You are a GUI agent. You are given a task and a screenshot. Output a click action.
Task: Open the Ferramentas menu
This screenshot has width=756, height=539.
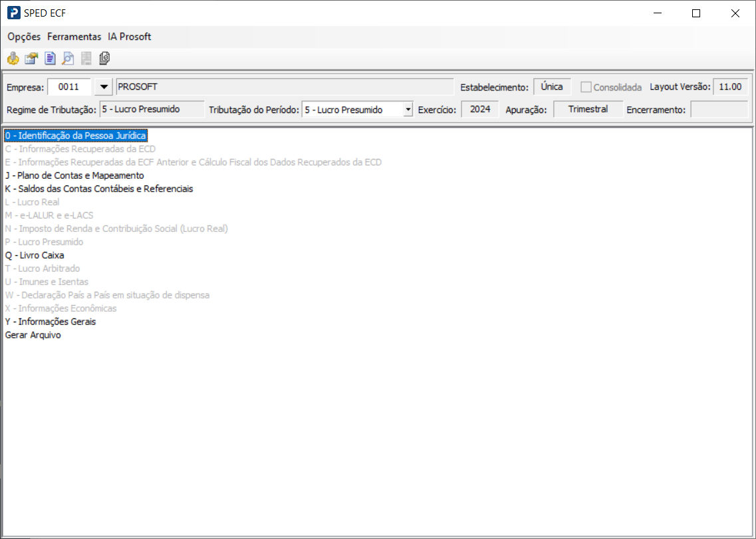click(74, 37)
